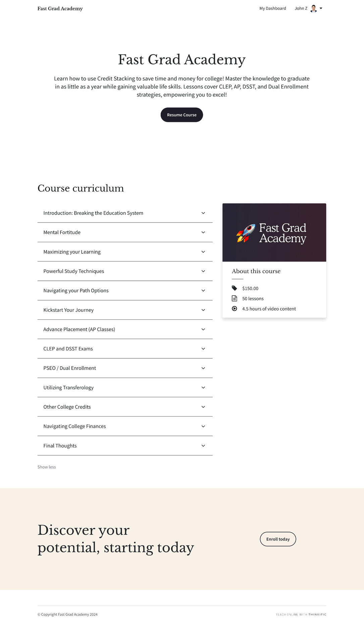Screen dimensions: 364x624
Task: Click the video play circle icon
Action: 235,309
